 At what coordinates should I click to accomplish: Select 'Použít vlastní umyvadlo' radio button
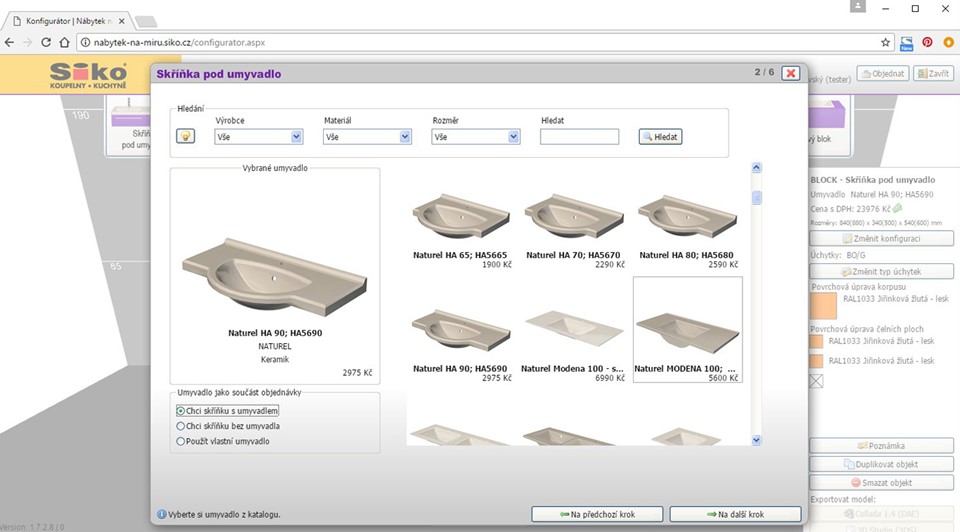pyautogui.click(x=181, y=441)
